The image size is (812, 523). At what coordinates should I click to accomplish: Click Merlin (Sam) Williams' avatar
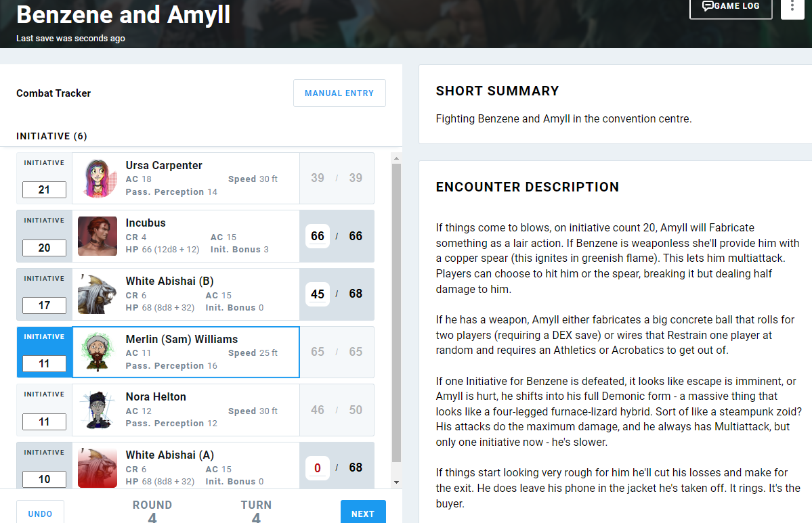[98, 353]
